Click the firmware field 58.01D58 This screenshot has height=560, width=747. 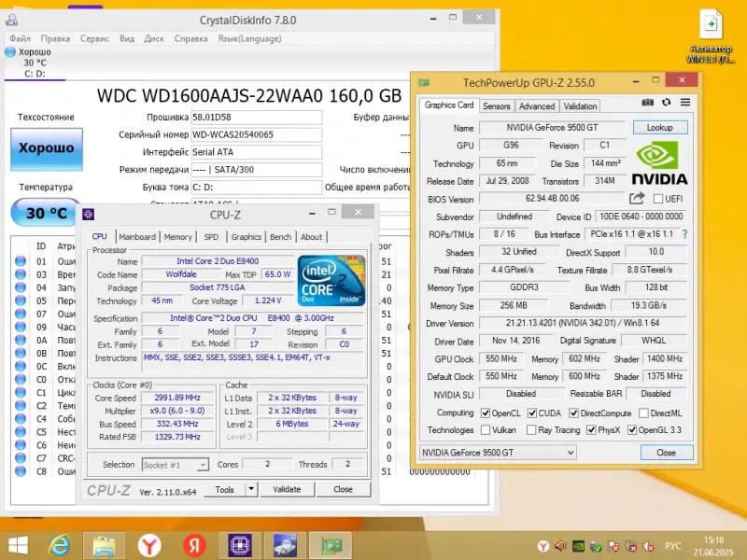pyautogui.click(x=256, y=118)
